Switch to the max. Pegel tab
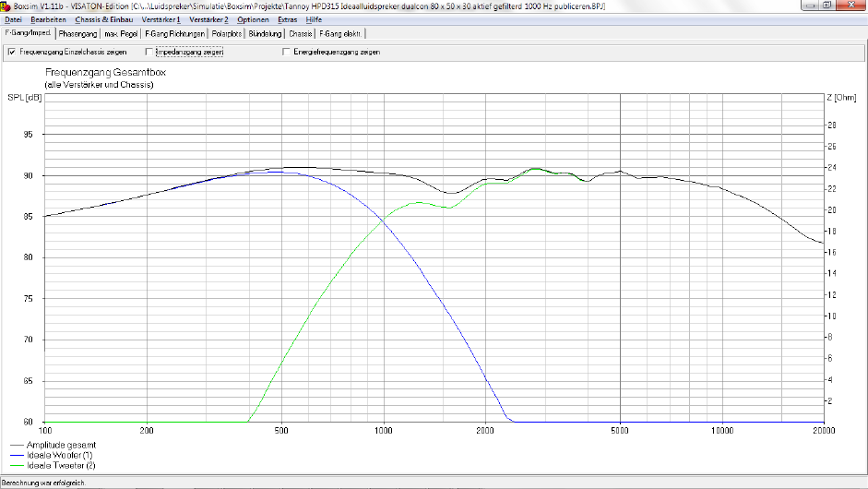 click(121, 34)
